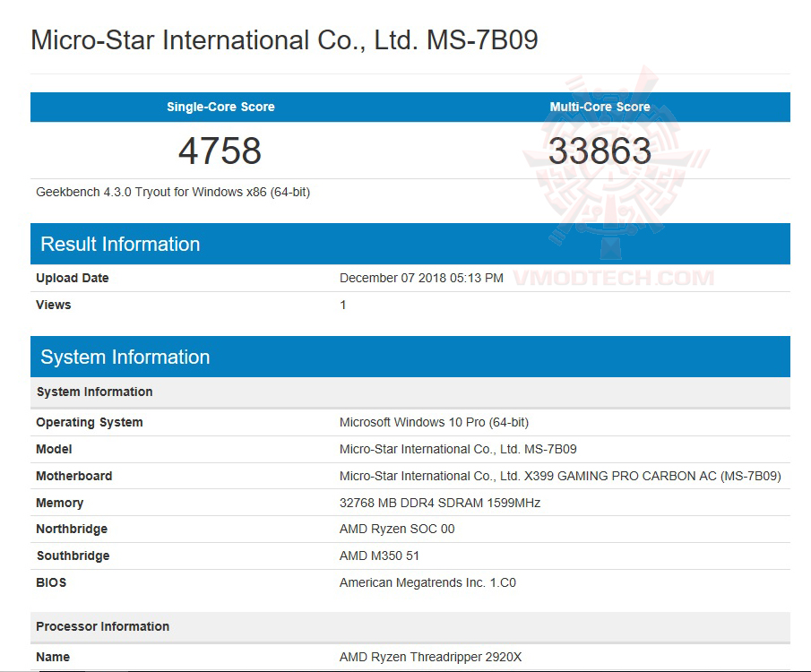811x672 pixels.
Task: Click the page title 'Micro-Star International Co., Ltd. MS-7B09'
Action: [x=284, y=40]
